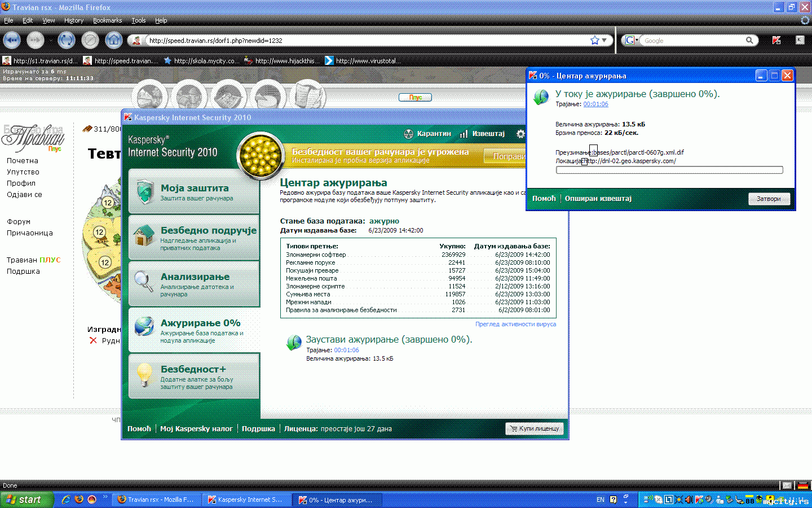
Task: Open the EN language selector on taskbar
Action: coord(600,500)
